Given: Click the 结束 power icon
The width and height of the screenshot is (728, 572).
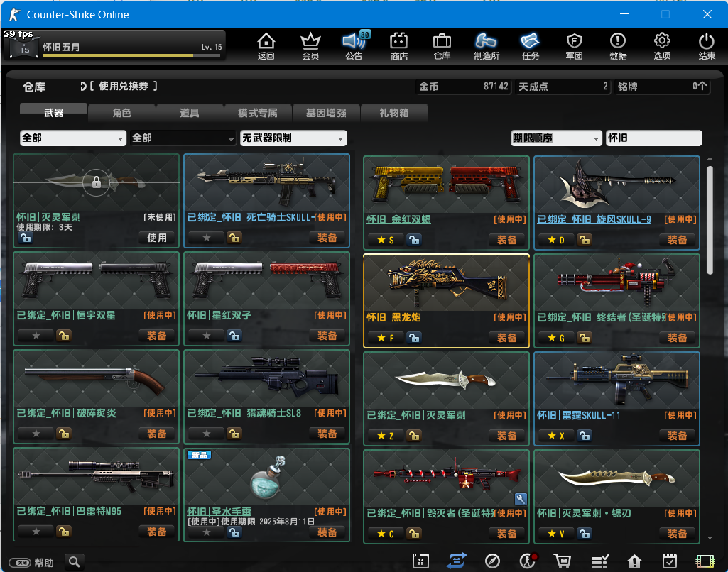Looking at the screenshot, I should (707, 46).
